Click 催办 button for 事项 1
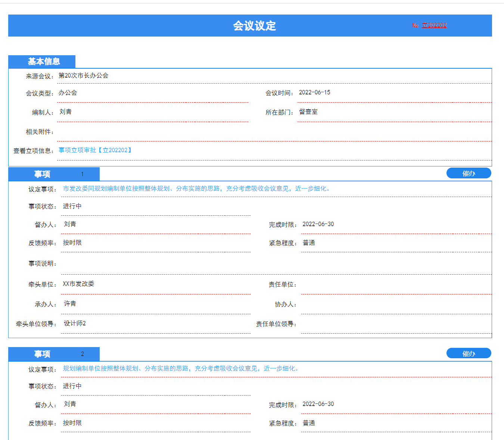The image size is (504, 440). pos(469,173)
